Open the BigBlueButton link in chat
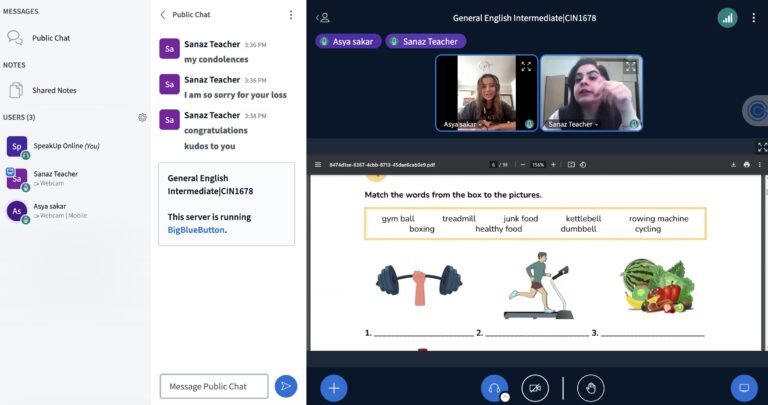This screenshot has width=768, height=405. [x=196, y=230]
